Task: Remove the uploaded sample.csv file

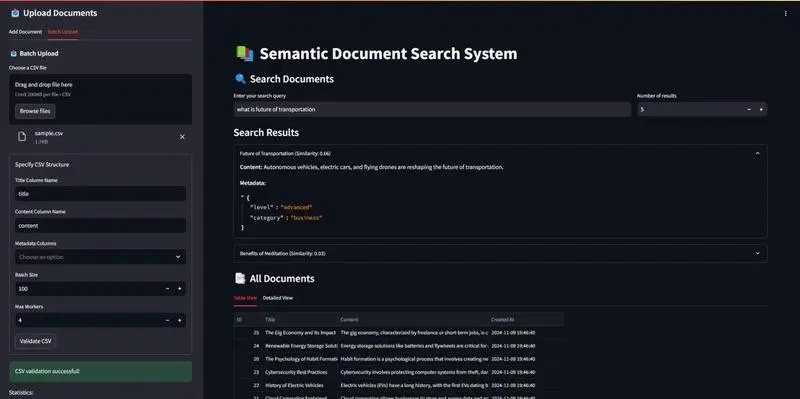Action: [x=182, y=137]
